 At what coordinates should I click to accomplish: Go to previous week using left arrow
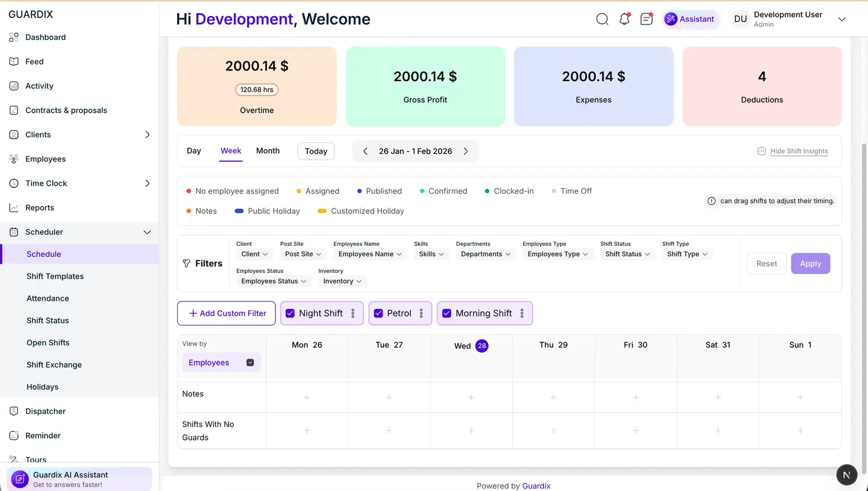pos(365,151)
